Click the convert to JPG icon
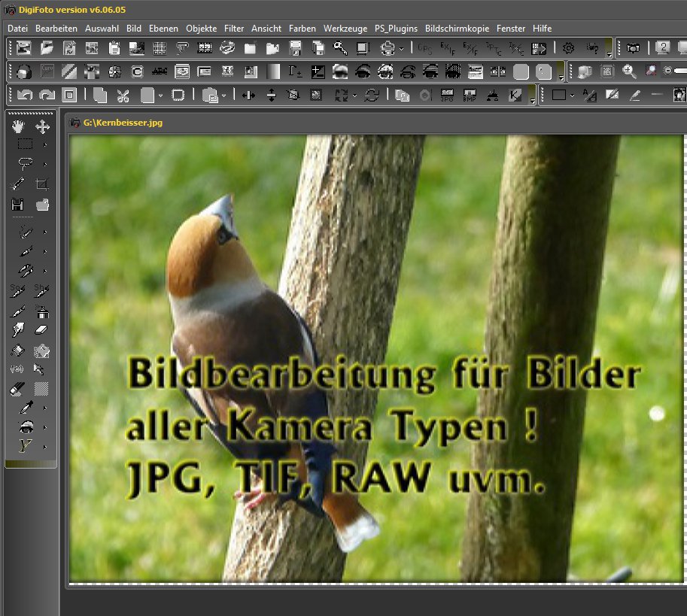The image size is (687, 616). 447,96
